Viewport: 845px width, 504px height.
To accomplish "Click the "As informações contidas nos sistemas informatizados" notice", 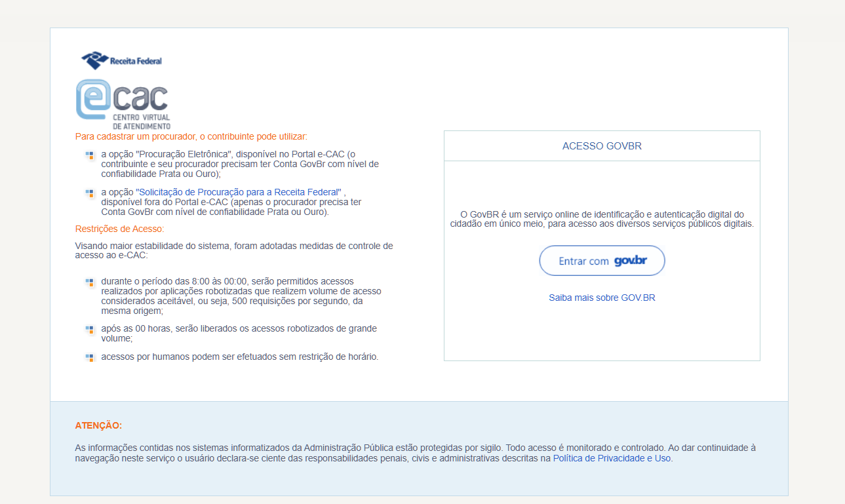I will (x=416, y=453).
